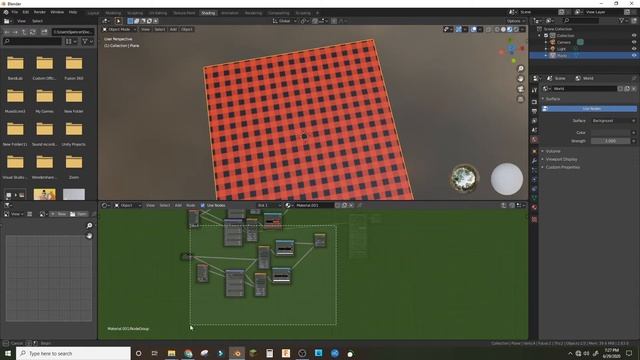The height and width of the screenshot is (360, 640).
Task: Open the Object Mode dropdown
Action: [119, 29]
